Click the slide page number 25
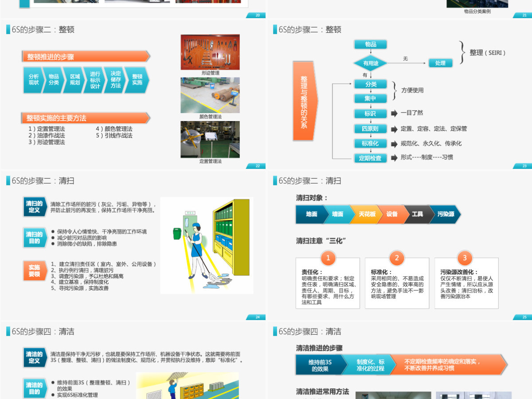Viewport: 532px width, 399px height. pyautogui.click(x=524, y=317)
